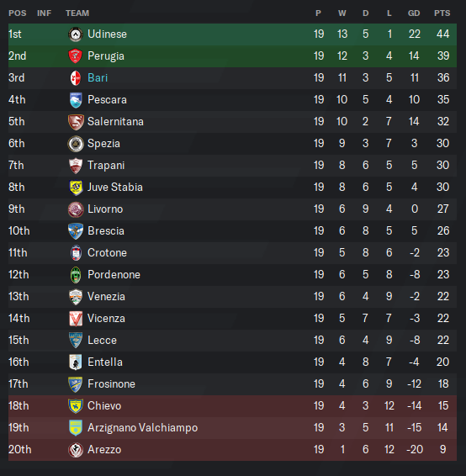Click the Frosinone team name

[x=111, y=384]
